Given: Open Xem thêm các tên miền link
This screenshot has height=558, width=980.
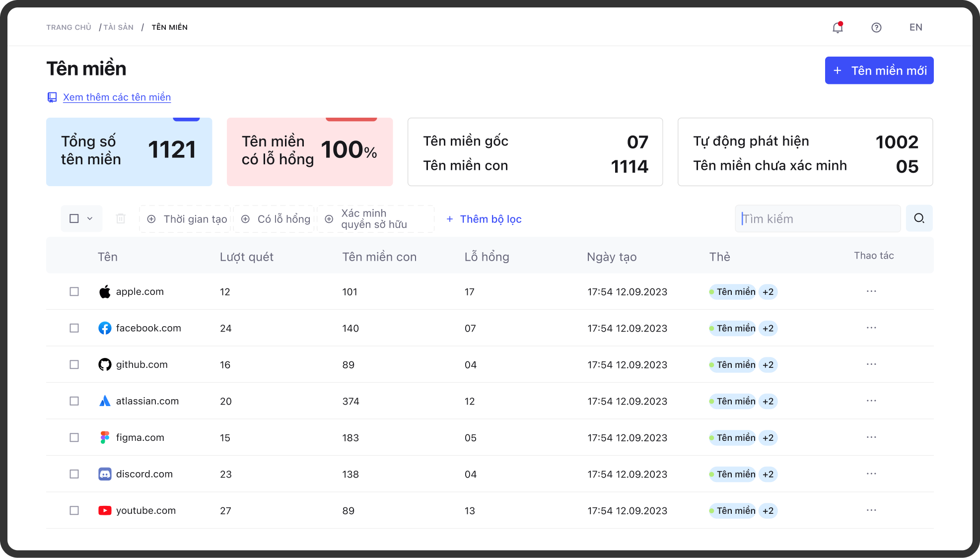Looking at the screenshot, I should point(117,97).
